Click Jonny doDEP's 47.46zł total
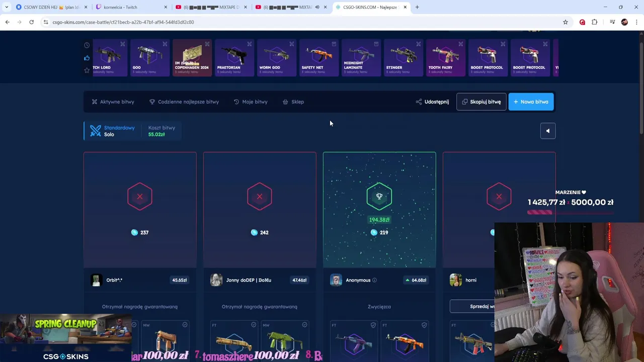This screenshot has height=362, width=644. tap(299, 280)
